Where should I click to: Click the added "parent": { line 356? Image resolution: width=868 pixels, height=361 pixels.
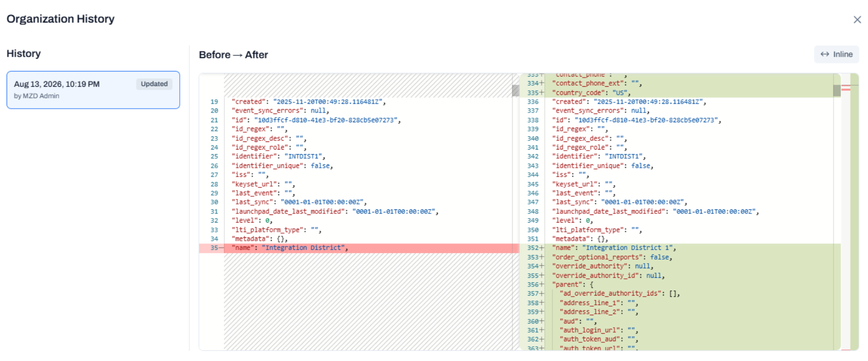(x=572, y=284)
